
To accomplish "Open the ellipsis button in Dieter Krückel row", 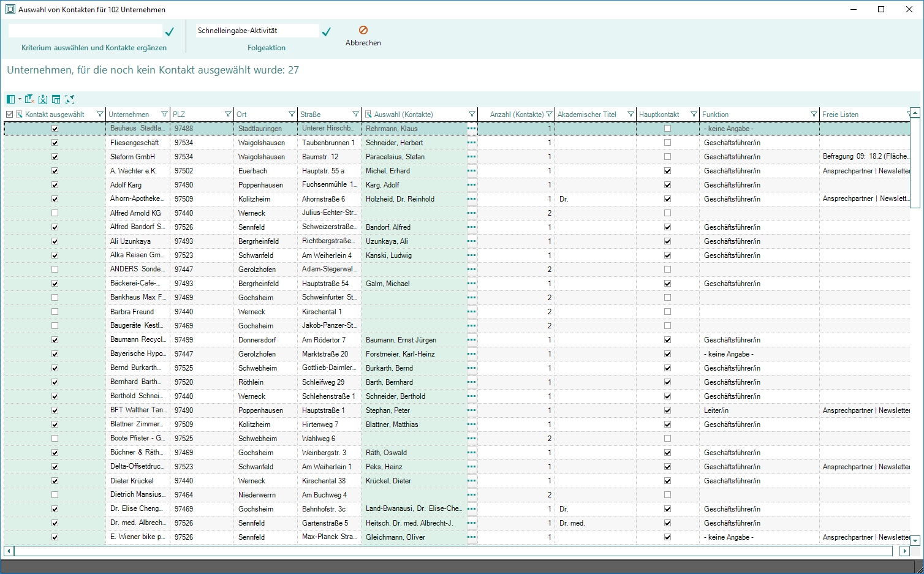I will [471, 481].
